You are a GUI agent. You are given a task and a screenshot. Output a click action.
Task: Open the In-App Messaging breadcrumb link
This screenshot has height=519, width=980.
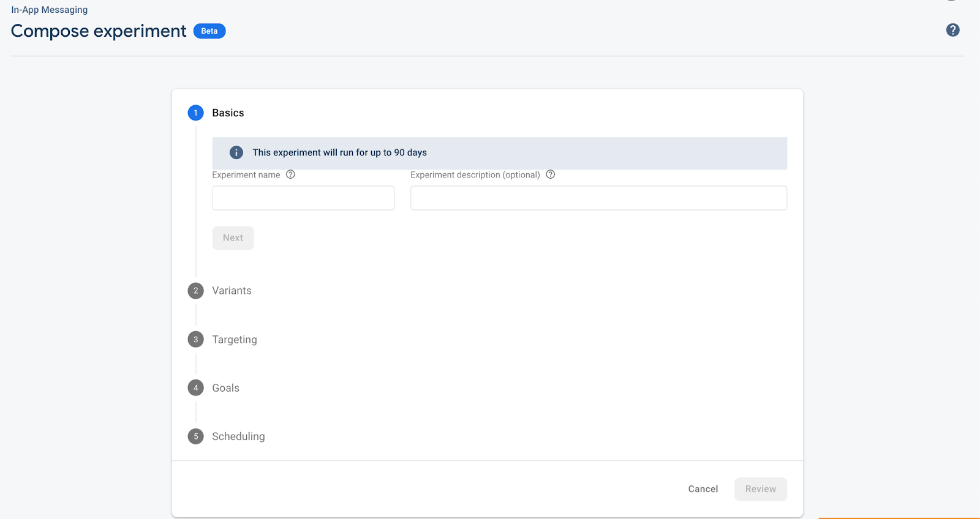click(x=50, y=10)
